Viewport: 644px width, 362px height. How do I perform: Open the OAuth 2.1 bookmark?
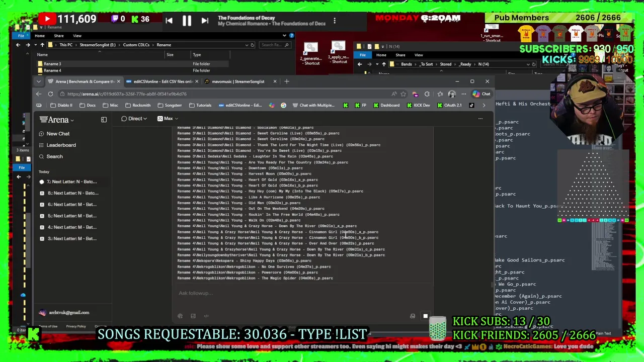(449, 106)
